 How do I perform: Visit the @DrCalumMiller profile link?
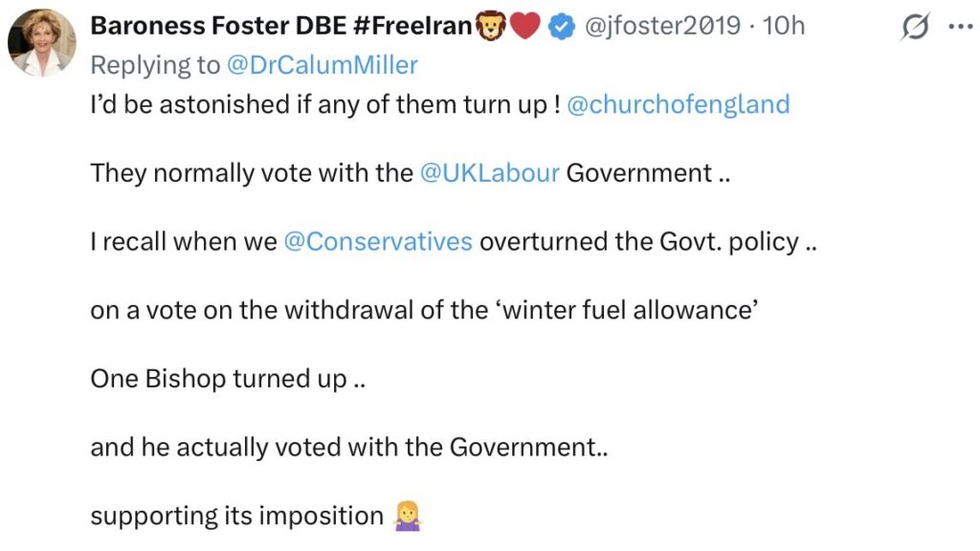coord(323,65)
